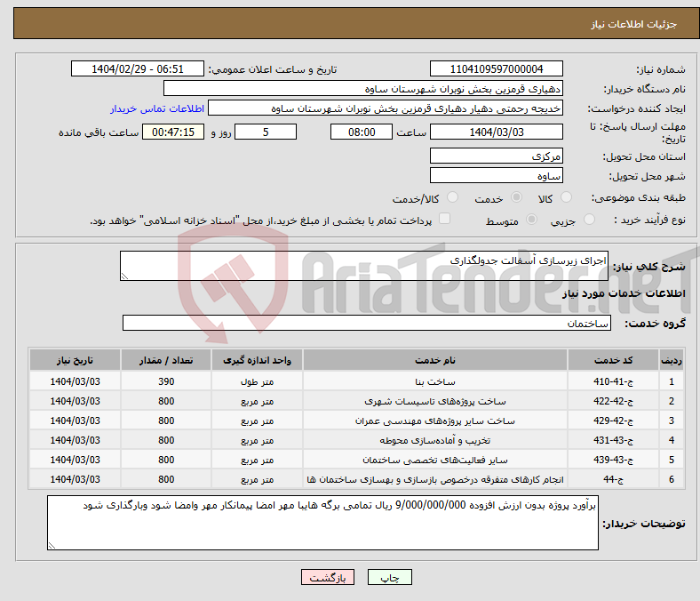Click service name ساخت بنا
The width and height of the screenshot is (700, 601).
(434, 381)
